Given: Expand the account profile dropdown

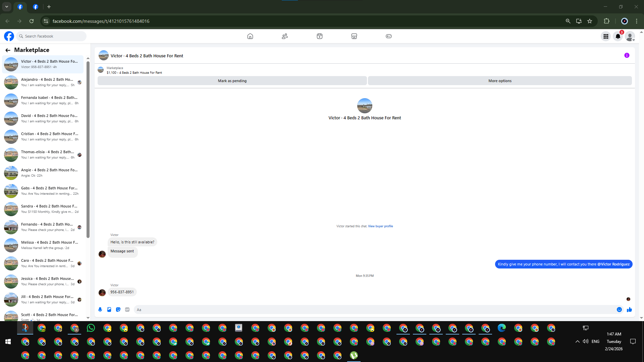Looking at the screenshot, I should (630, 36).
